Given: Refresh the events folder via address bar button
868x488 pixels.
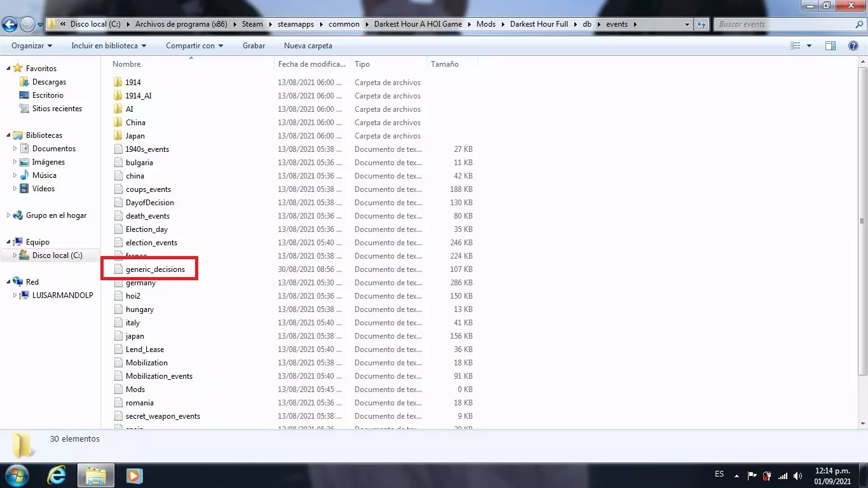Looking at the screenshot, I should (x=702, y=24).
